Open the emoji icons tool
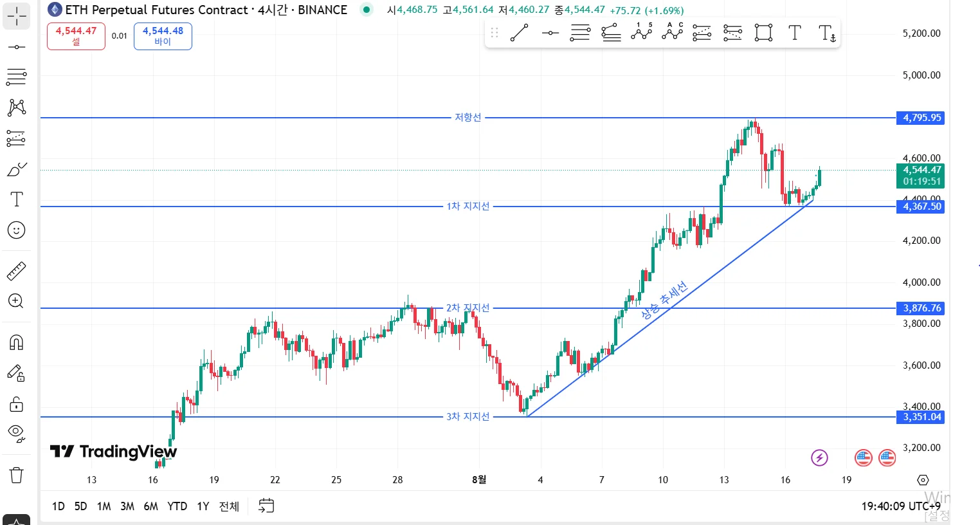980x525 pixels. [x=16, y=230]
